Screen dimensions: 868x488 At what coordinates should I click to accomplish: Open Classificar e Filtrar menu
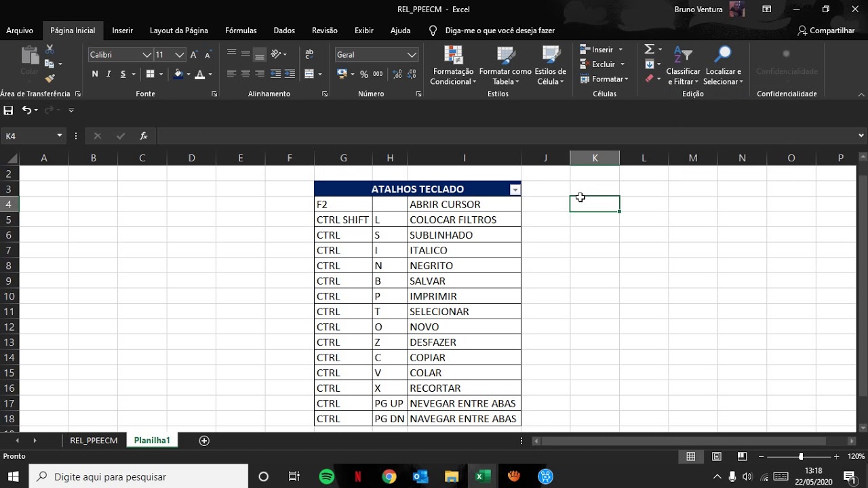pyautogui.click(x=683, y=66)
